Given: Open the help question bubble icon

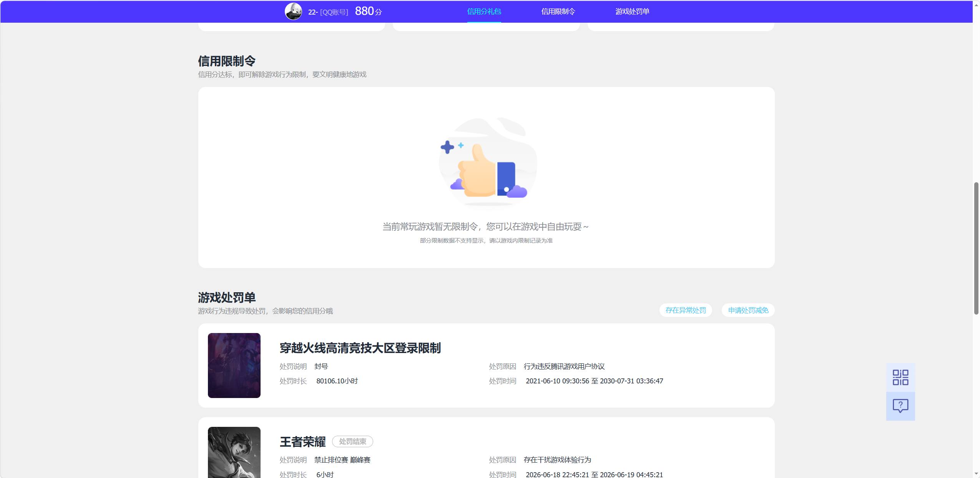Looking at the screenshot, I should pyautogui.click(x=900, y=406).
